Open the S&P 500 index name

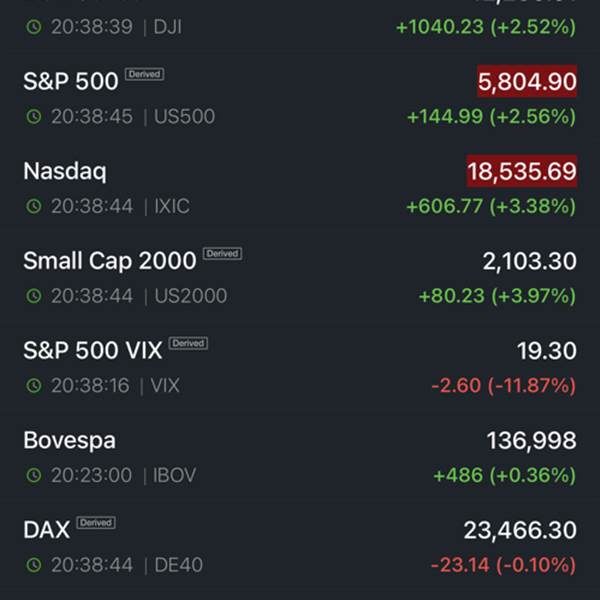click(71, 81)
